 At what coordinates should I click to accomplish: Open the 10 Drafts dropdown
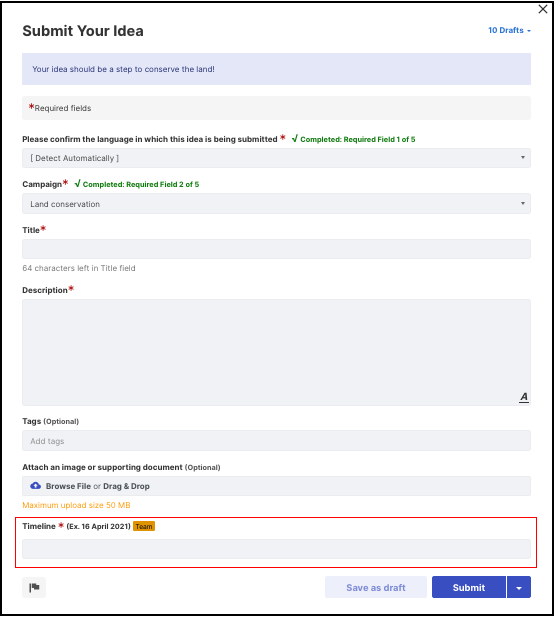(509, 30)
